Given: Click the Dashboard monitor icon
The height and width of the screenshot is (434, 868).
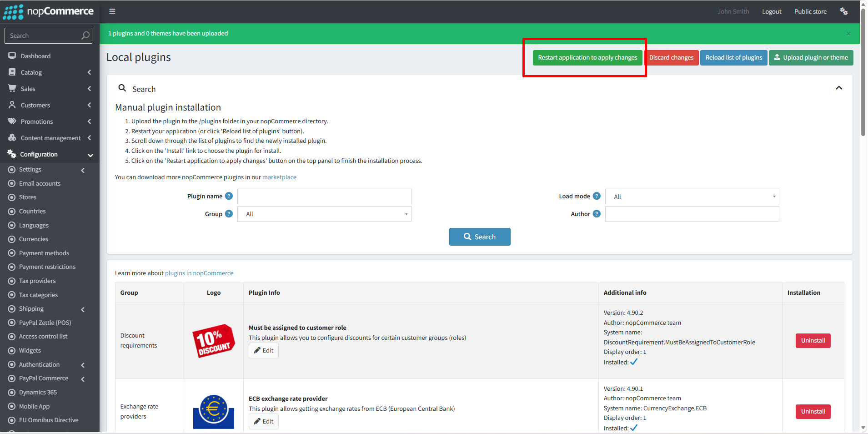Looking at the screenshot, I should coord(12,56).
